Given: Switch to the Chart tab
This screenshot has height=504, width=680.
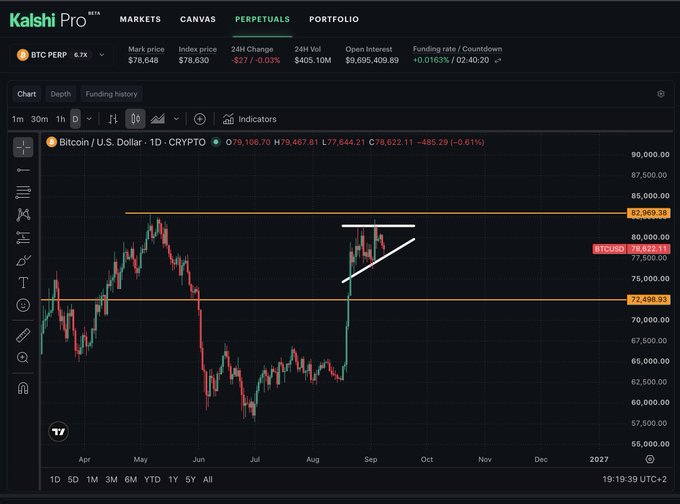Looking at the screenshot, I should click(x=26, y=94).
